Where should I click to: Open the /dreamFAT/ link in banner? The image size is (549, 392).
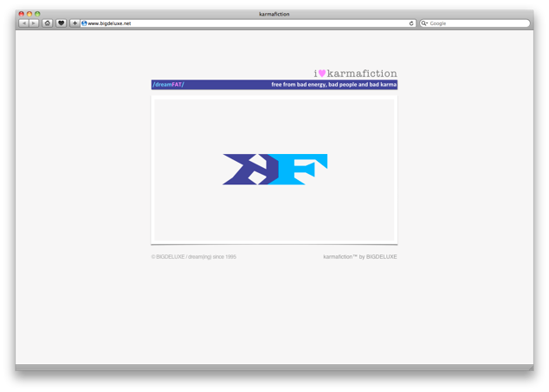click(168, 85)
